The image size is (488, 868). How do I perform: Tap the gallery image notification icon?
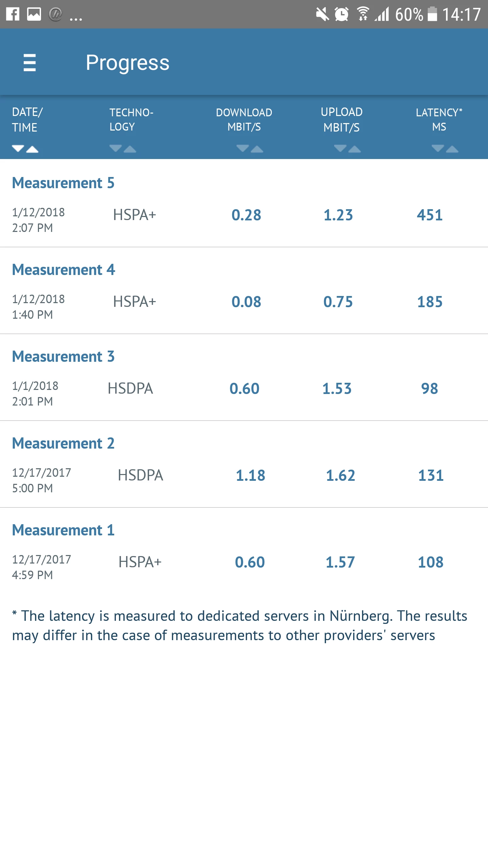click(x=34, y=14)
